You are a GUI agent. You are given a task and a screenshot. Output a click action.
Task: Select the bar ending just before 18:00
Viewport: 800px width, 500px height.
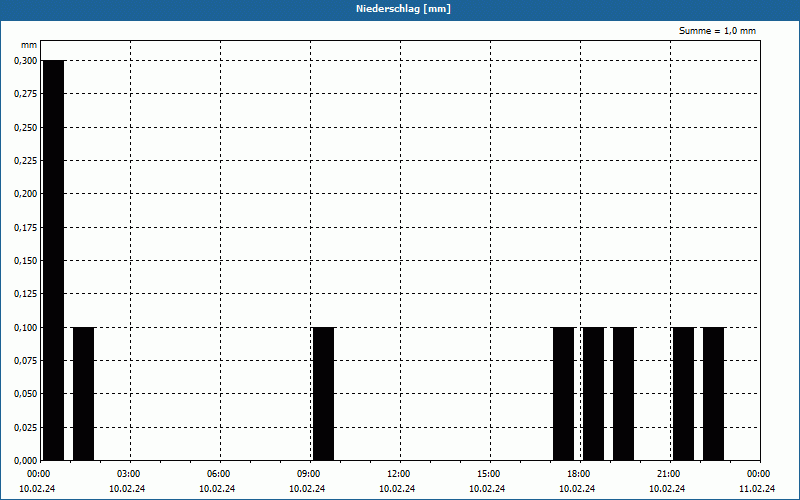point(564,394)
